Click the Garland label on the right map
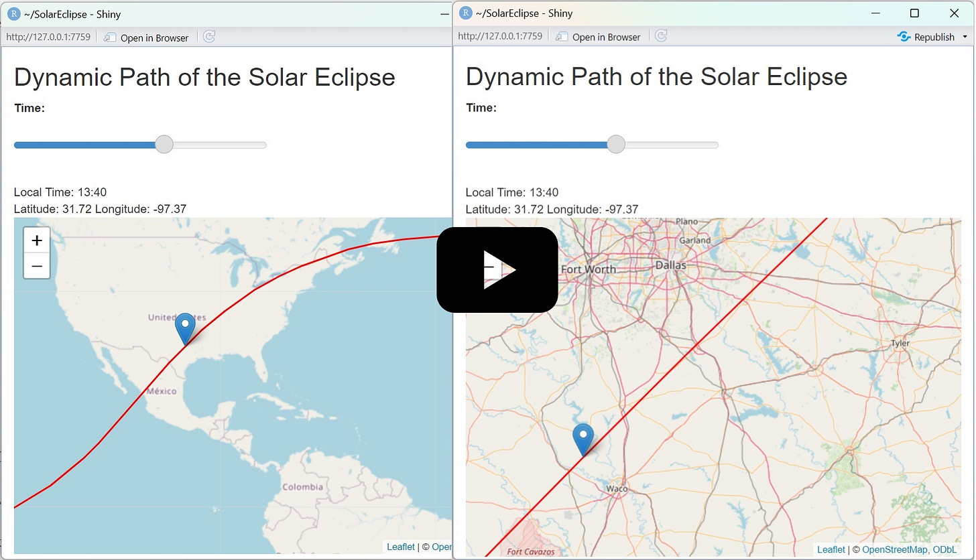Image resolution: width=976 pixels, height=560 pixels. click(x=695, y=240)
